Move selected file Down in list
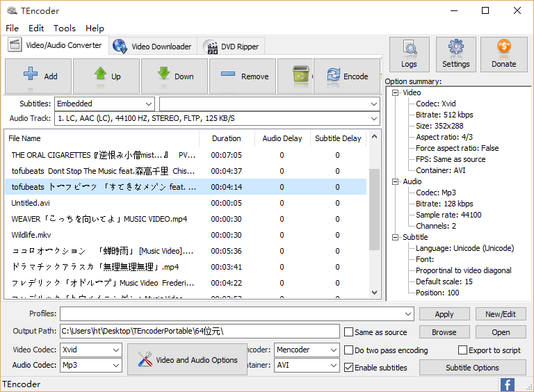This screenshot has width=534, height=392. (x=175, y=76)
